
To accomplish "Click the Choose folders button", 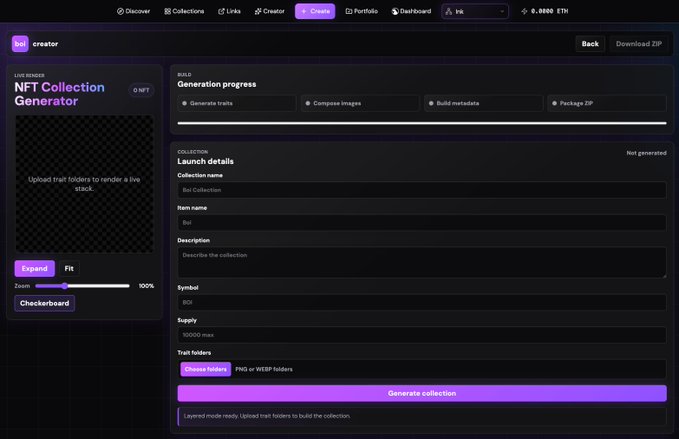I will point(206,369).
